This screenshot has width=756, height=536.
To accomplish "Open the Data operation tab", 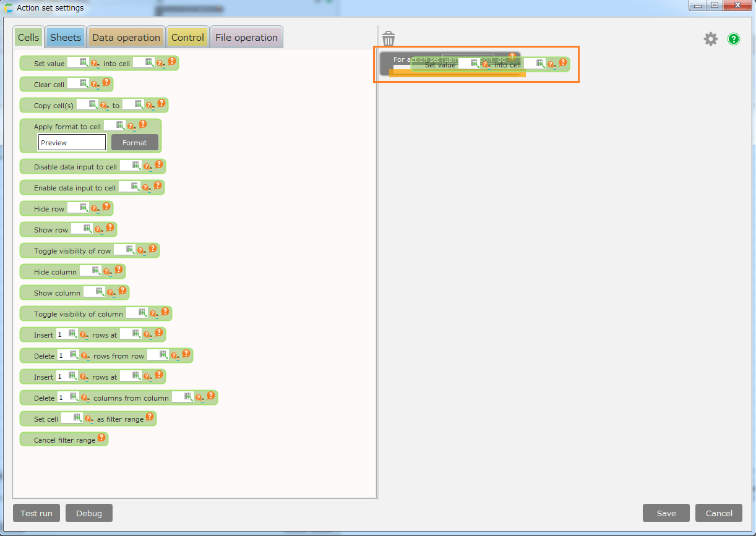I will [x=126, y=38].
